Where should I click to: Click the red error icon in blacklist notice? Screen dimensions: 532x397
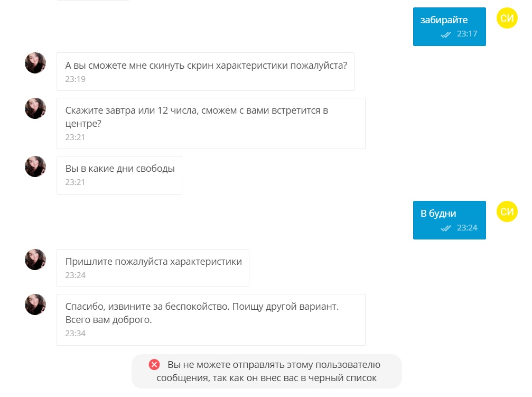(x=154, y=365)
